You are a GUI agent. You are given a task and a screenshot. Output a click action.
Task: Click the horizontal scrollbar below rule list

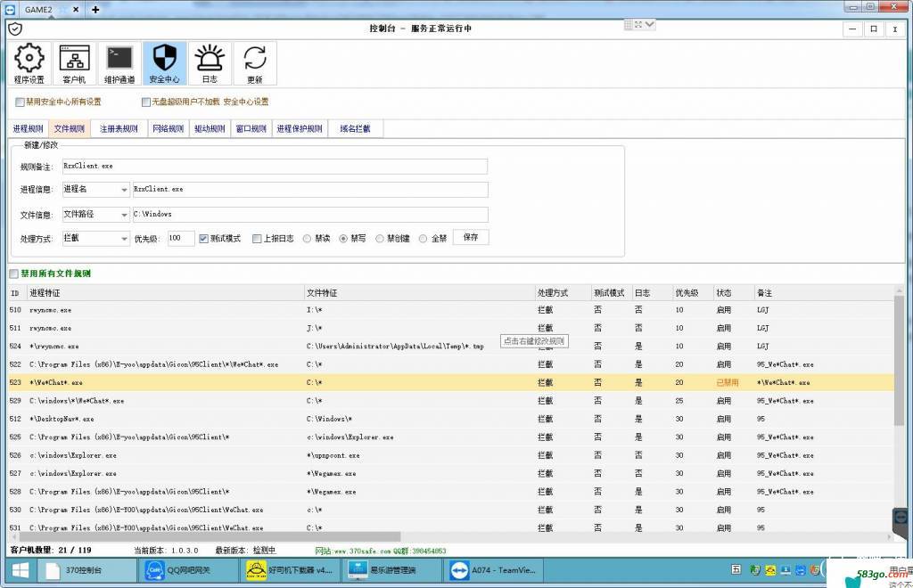(x=446, y=536)
